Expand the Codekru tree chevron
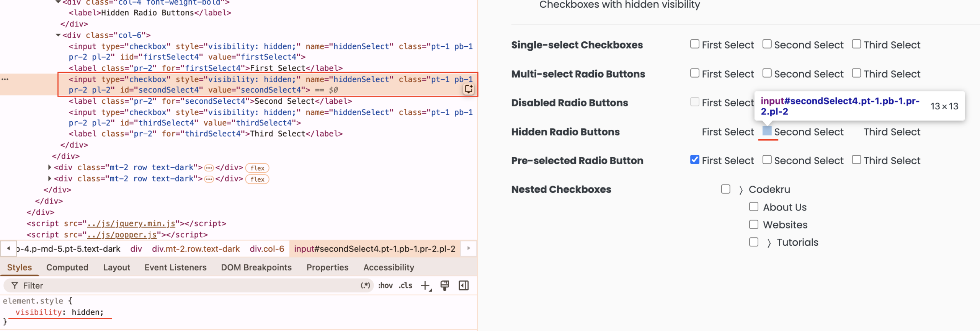 [x=741, y=190]
